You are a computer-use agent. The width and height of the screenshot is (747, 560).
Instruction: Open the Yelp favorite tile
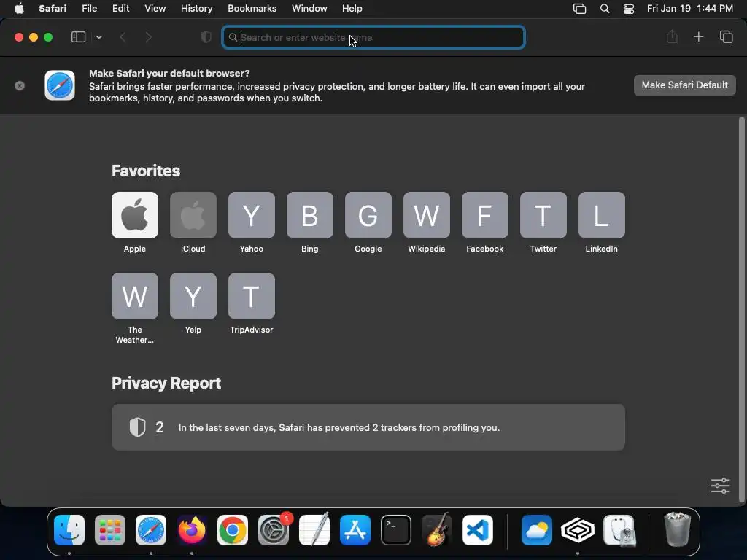pos(193,296)
